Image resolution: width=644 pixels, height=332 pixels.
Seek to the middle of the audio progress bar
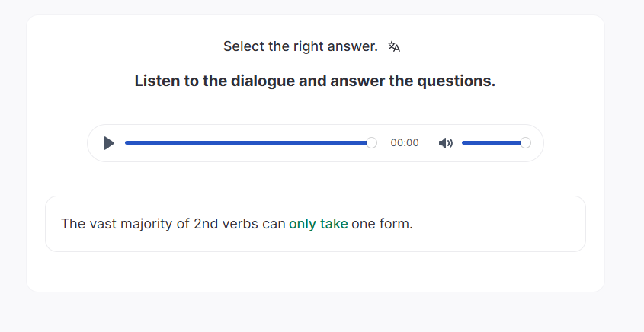click(248, 143)
